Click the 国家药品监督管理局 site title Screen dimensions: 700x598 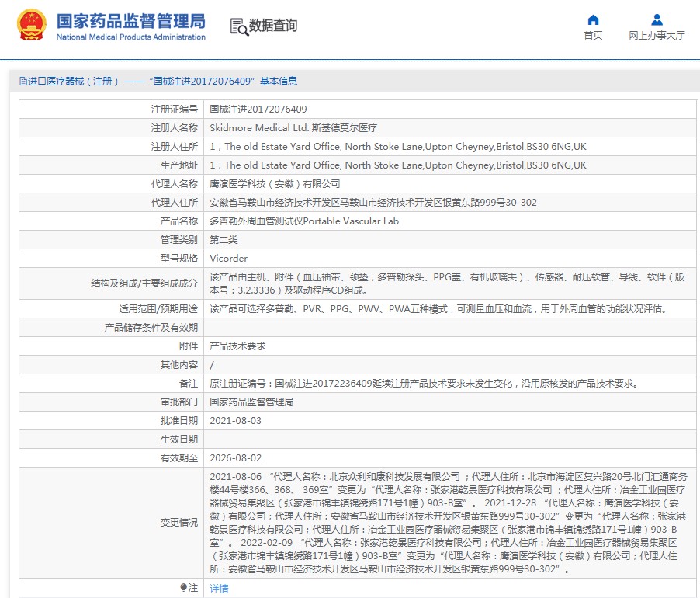131,21
